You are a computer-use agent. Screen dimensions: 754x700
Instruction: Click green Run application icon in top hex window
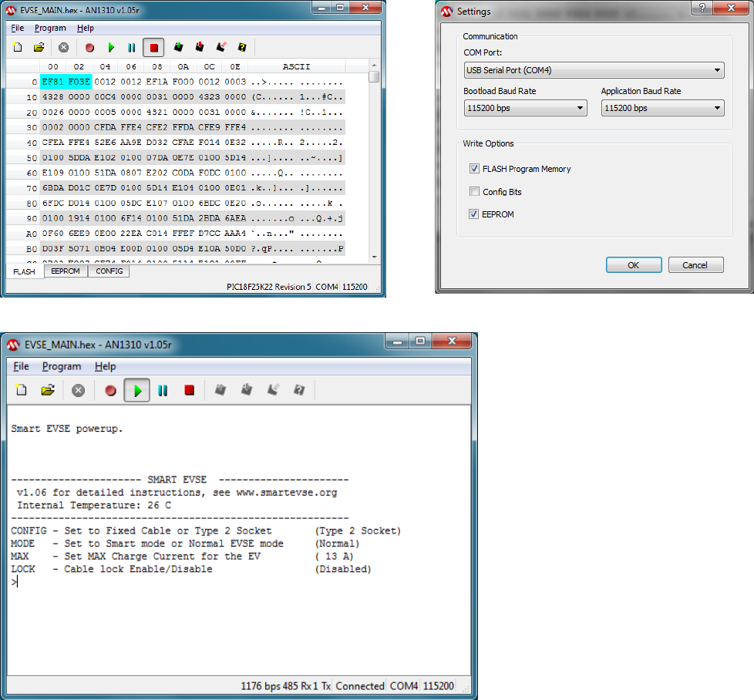click(111, 47)
